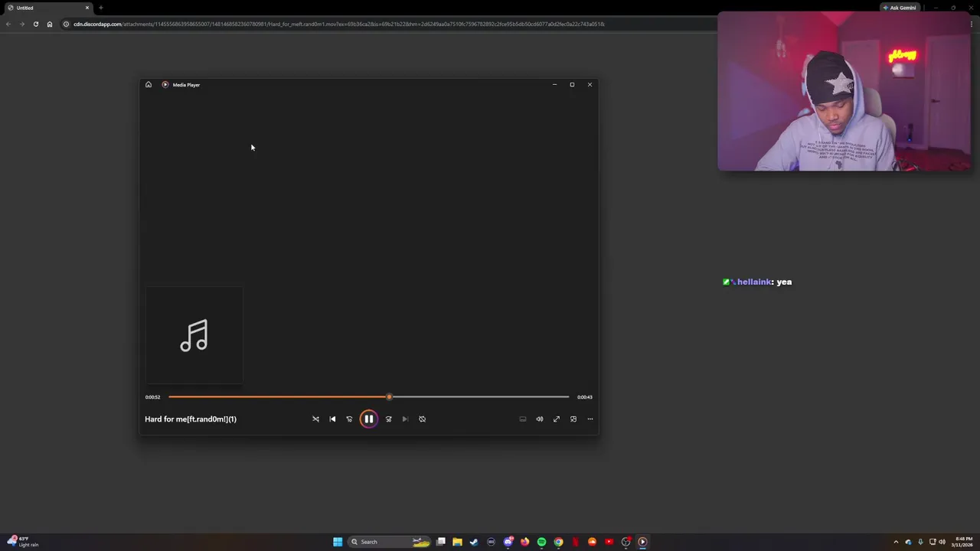Click the unplayed portion of seek bar
This screenshot has width=980, height=551.
(480, 396)
